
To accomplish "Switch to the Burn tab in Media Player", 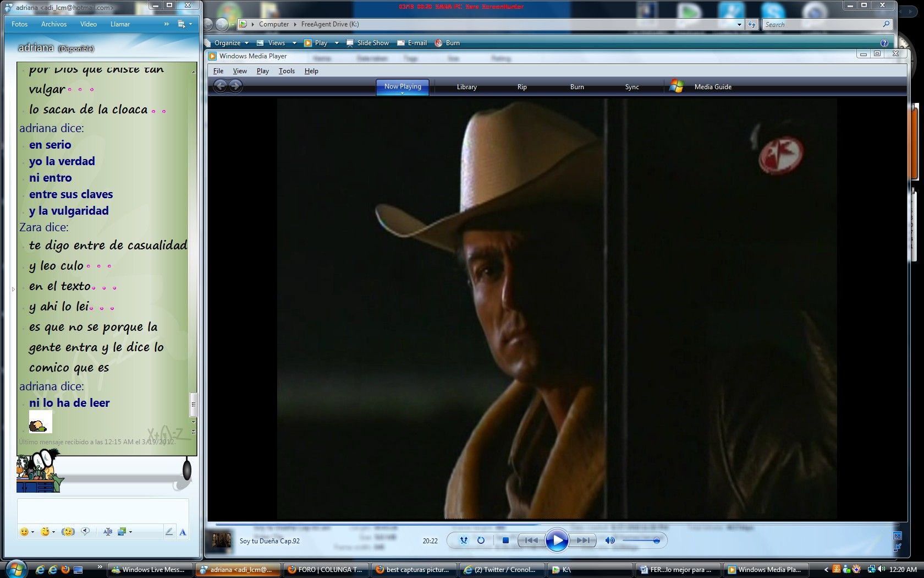I will (x=577, y=87).
